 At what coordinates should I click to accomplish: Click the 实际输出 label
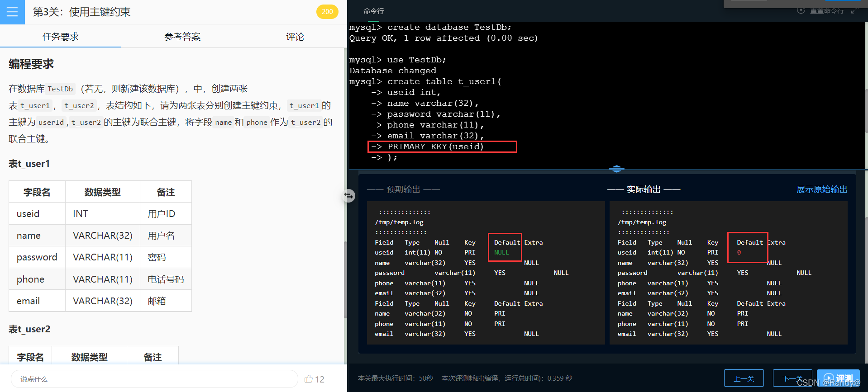644,189
